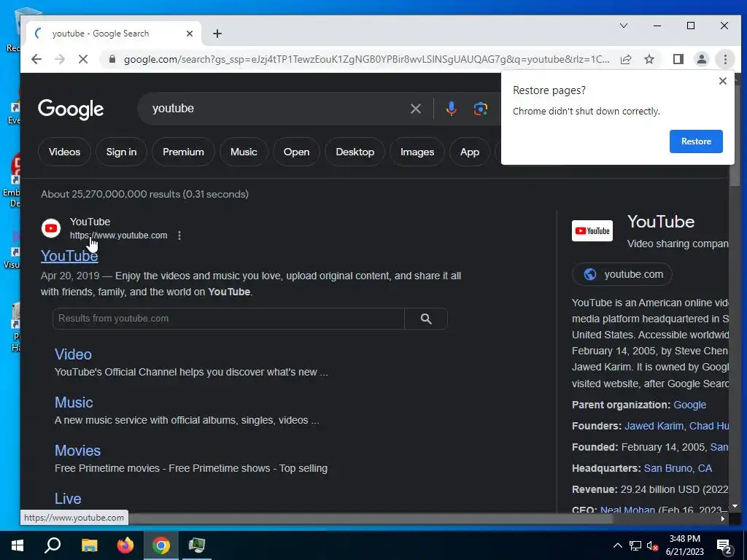This screenshot has width=747, height=560.
Task: Open Windows taskbar search
Action: coord(53,545)
